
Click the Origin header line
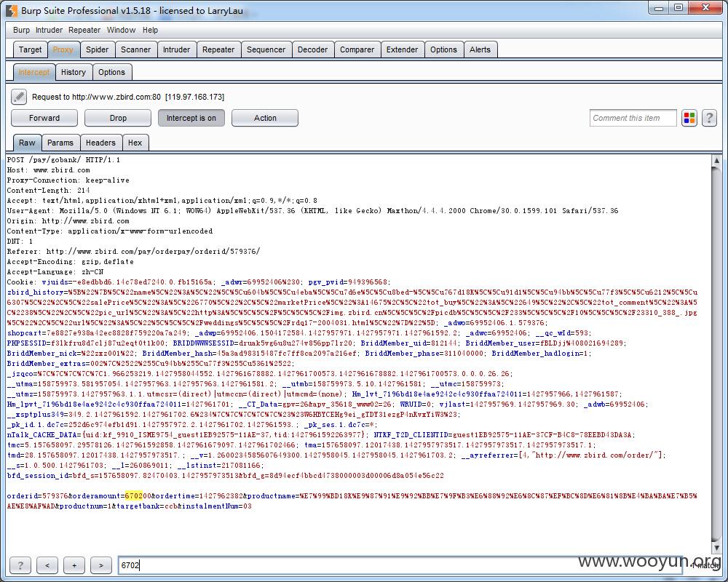(68, 221)
